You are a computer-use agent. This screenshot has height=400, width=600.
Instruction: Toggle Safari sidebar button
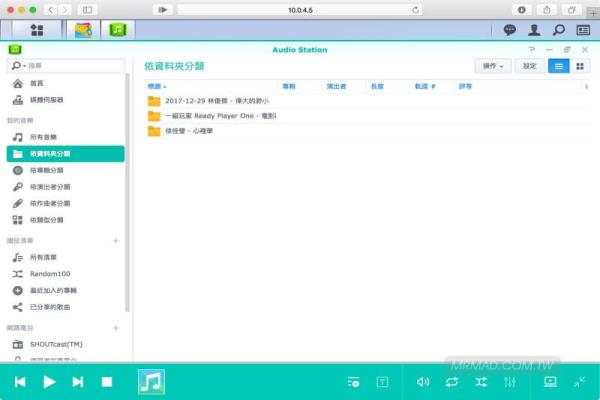click(x=87, y=10)
